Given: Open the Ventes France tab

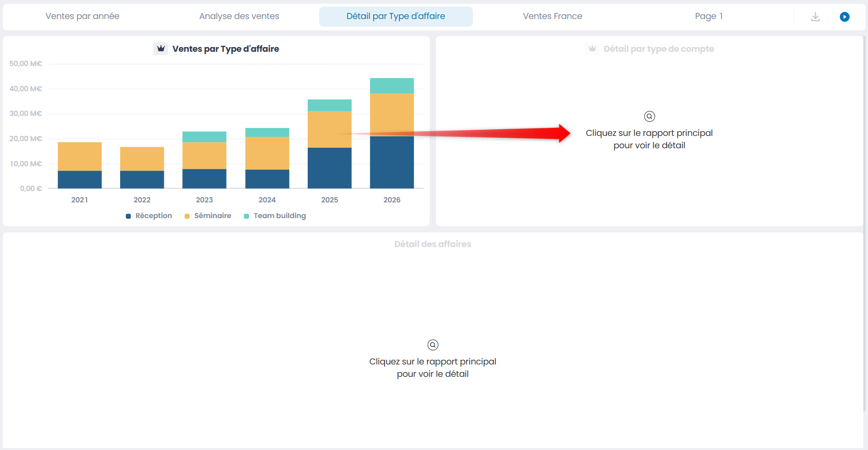Looking at the screenshot, I should [x=553, y=16].
